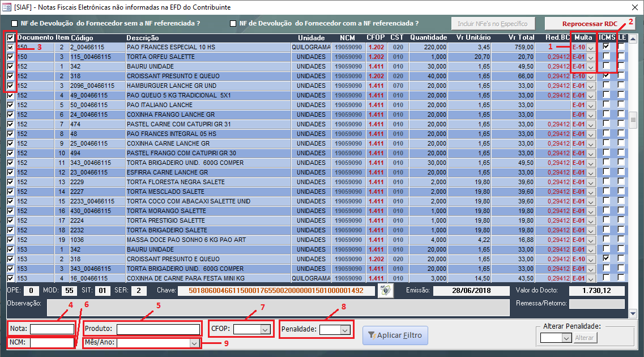Toggle the select-all checkbox in the grid header
644x357 pixels.
click(x=11, y=38)
